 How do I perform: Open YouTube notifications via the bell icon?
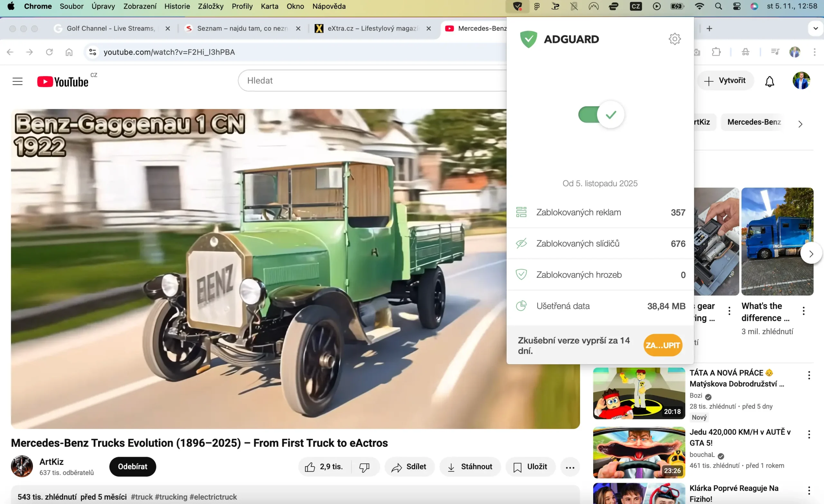770,81
